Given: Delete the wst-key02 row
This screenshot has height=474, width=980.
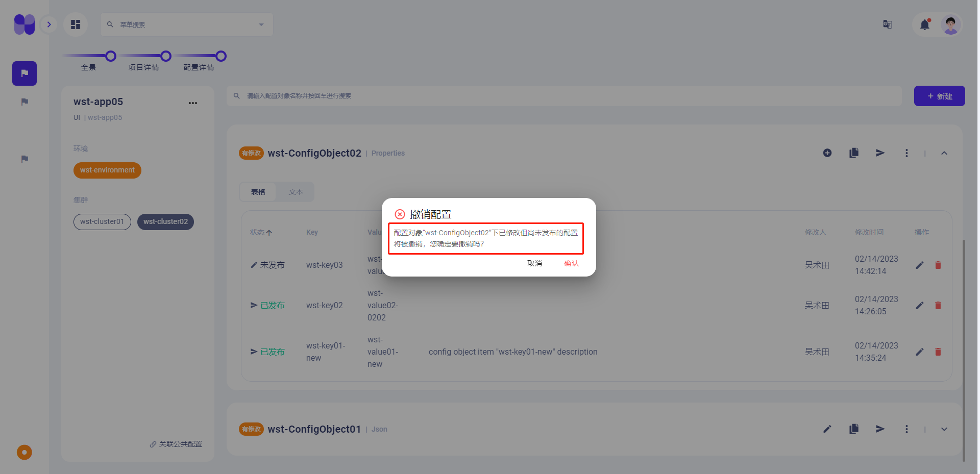Looking at the screenshot, I should pyautogui.click(x=938, y=306).
